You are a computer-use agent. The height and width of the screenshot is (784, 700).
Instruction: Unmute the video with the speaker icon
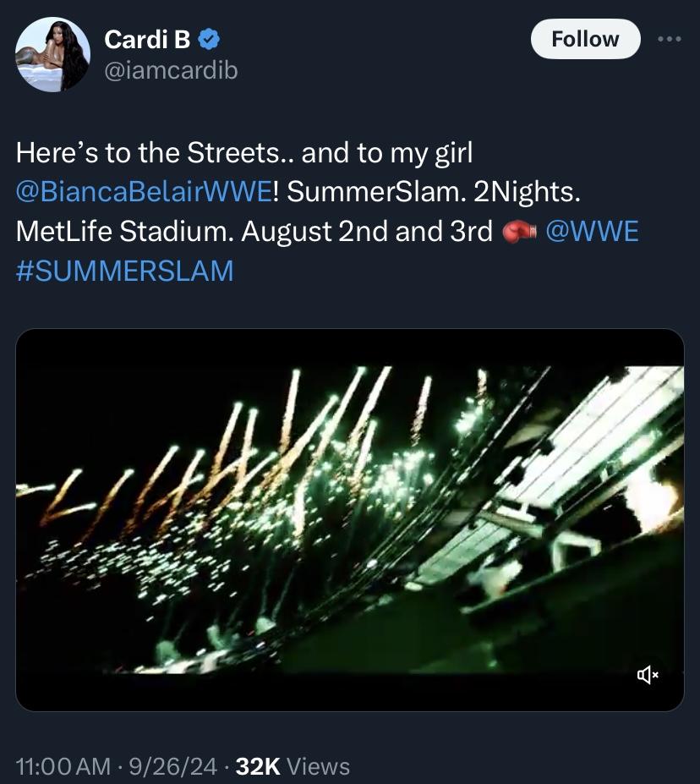click(x=648, y=674)
